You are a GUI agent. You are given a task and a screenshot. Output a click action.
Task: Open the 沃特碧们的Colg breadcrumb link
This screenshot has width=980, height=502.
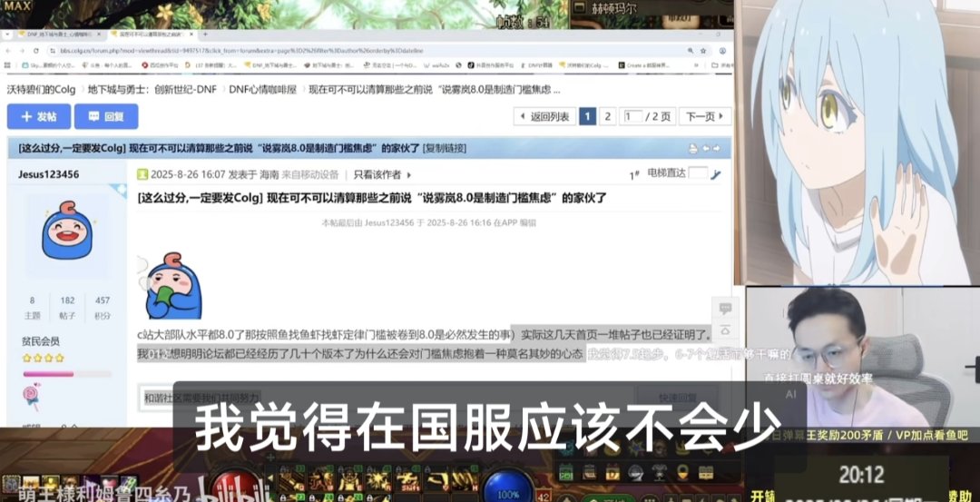tap(41, 89)
